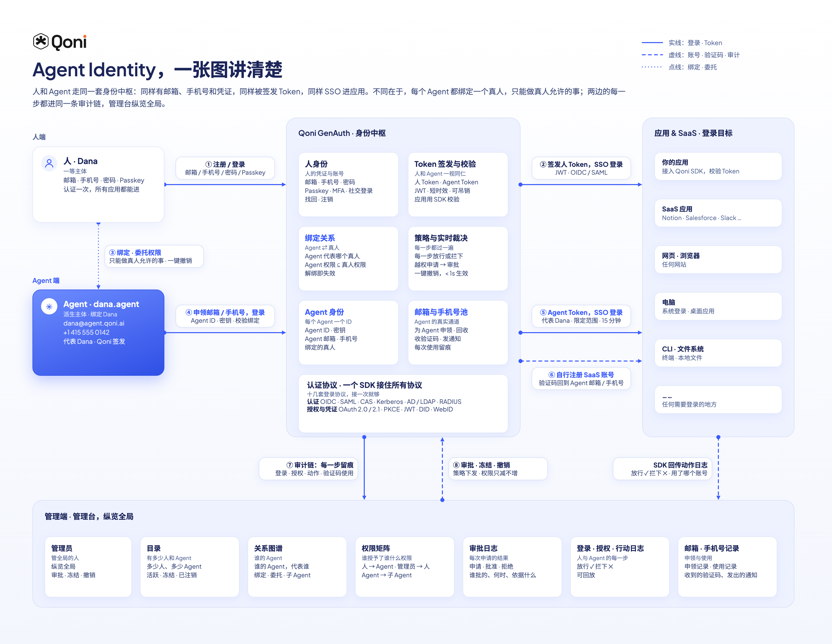Select the 人 · Dana card heading
The image size is (832, 644).
tap(80, 161)
